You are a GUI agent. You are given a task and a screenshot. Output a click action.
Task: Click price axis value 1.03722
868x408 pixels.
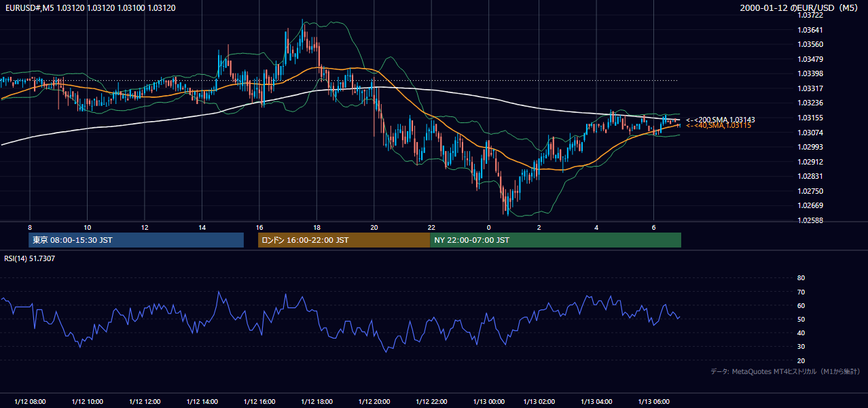click(x=810, y=15)
